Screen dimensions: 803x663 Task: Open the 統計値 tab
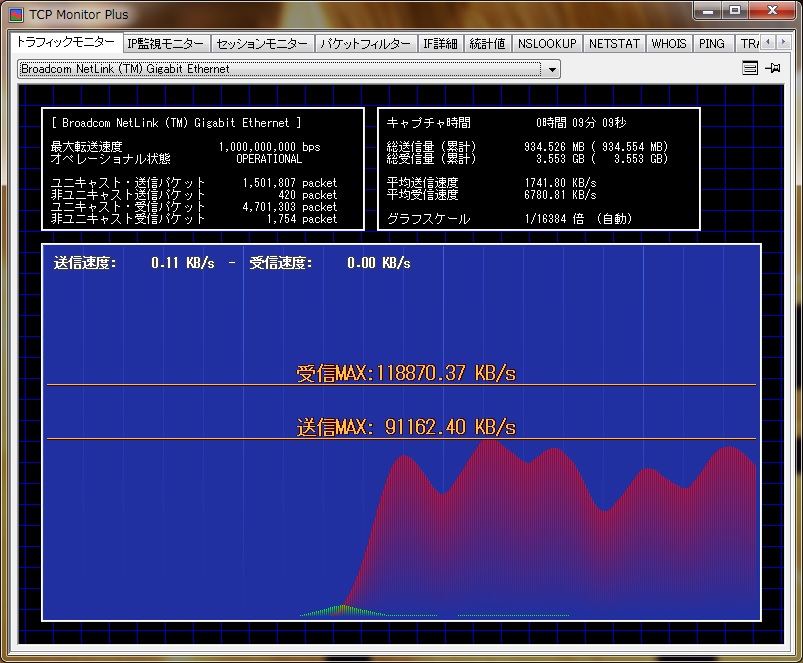487,44
